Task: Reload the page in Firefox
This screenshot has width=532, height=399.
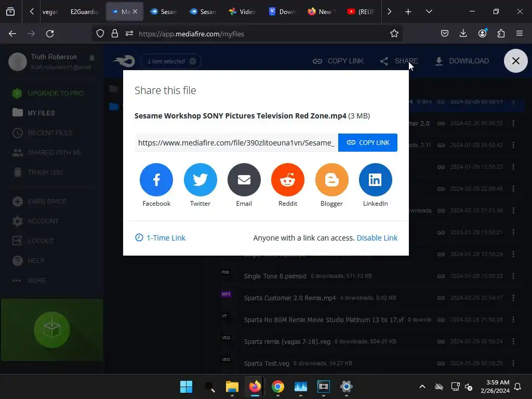Action: (x=50, y=34)
